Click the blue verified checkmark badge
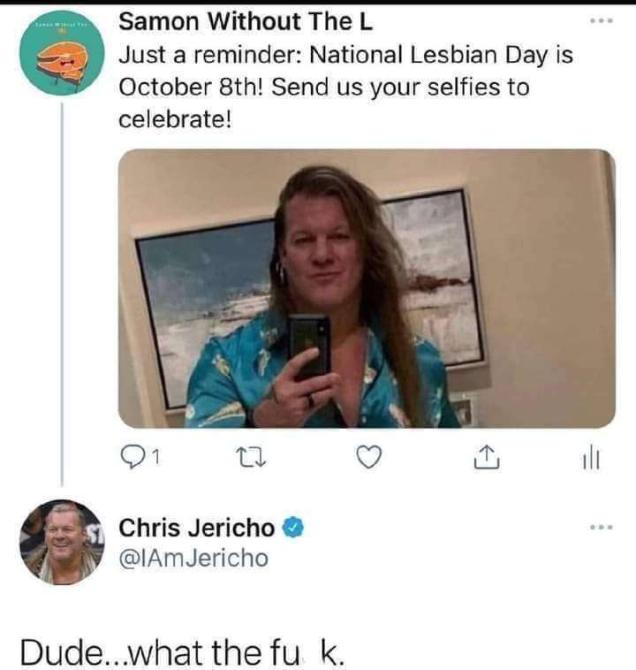636x670 pixels. click(293, 527)
